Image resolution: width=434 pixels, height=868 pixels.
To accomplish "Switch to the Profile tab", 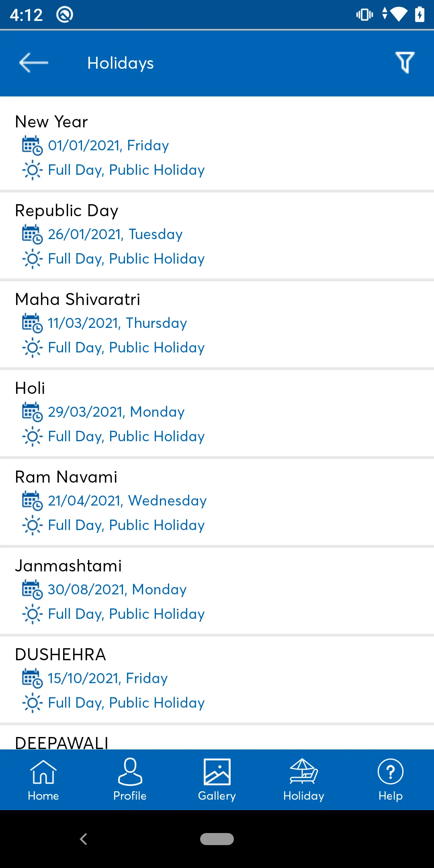I will pyautogui.click(x=130, y=780).
